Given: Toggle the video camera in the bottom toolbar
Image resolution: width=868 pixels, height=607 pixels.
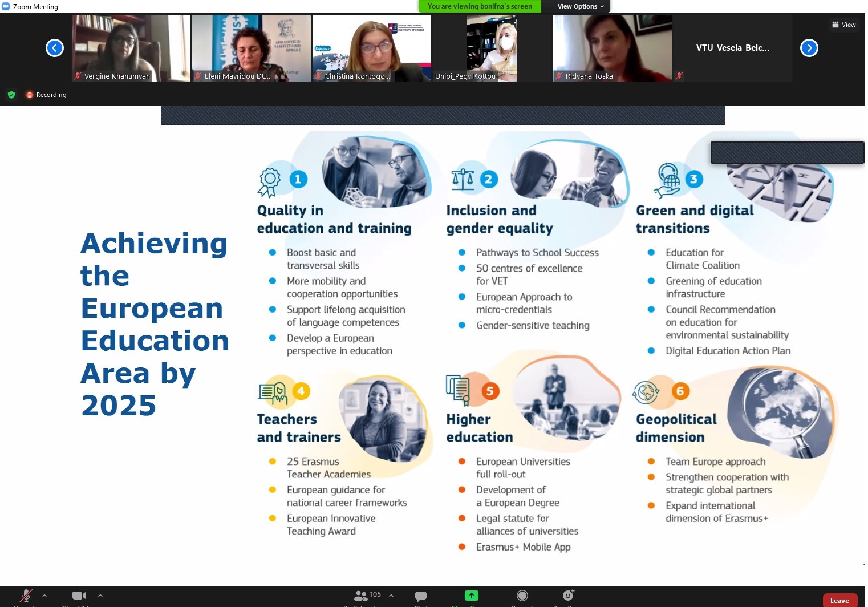Looking at the screenshot, I should point(79,596).
